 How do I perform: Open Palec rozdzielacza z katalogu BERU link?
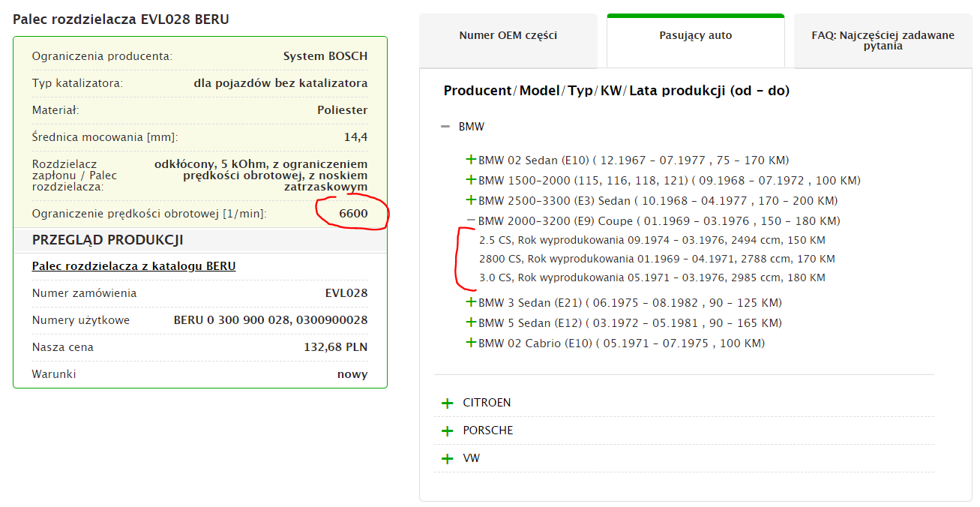pyautogui.click(x=133, y=266)
